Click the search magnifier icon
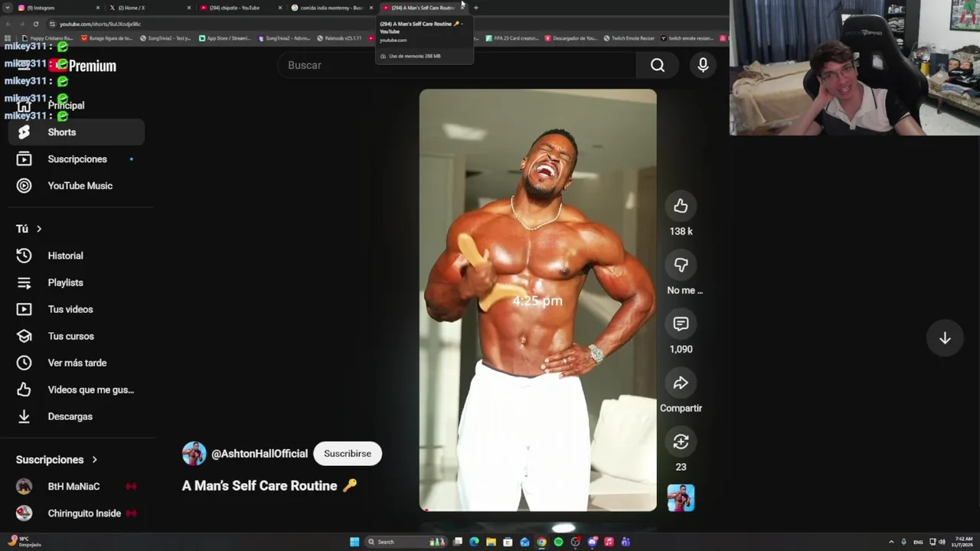This screenshot has width=980, height=551. pos(658,65)
